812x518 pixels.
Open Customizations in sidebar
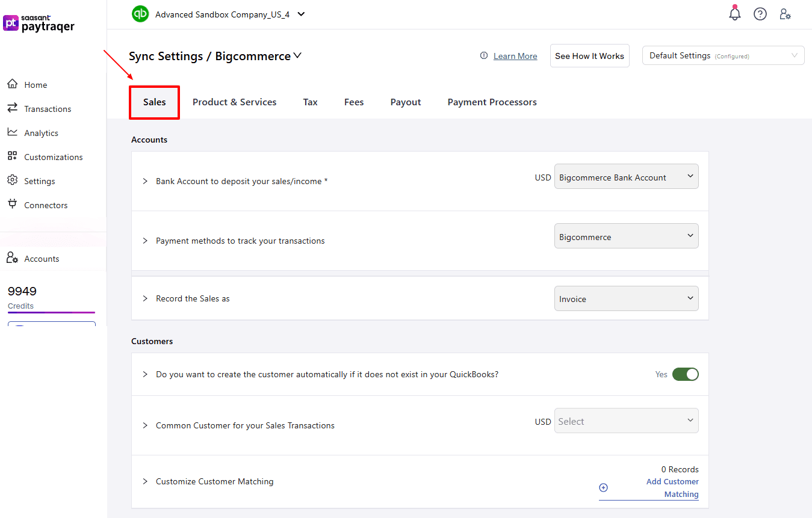click(54, 157)
